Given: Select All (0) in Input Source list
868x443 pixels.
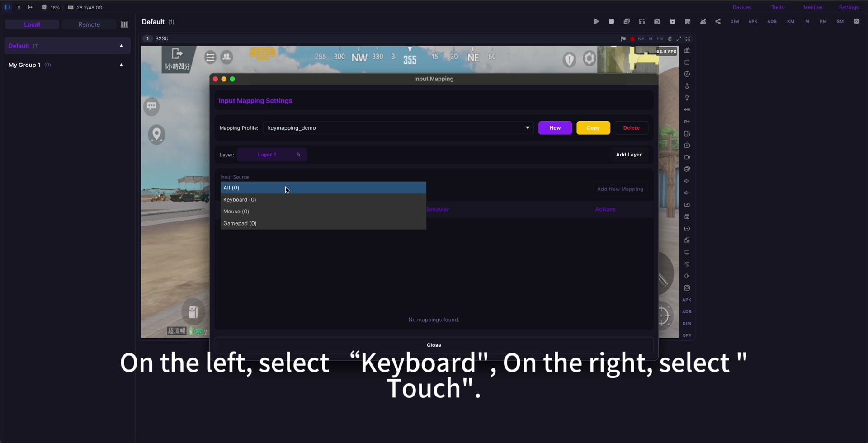Looking at the screenshot, I should click(x=323, y=188).
